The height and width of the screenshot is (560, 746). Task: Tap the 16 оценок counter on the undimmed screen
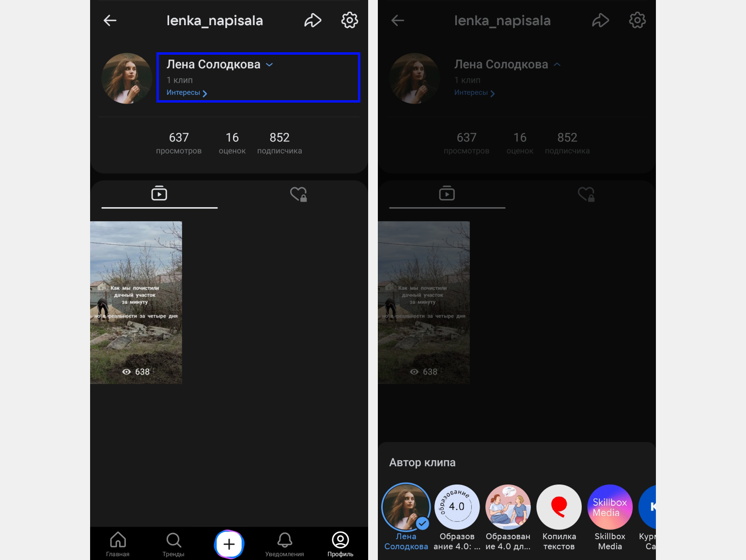coord(232,143)
